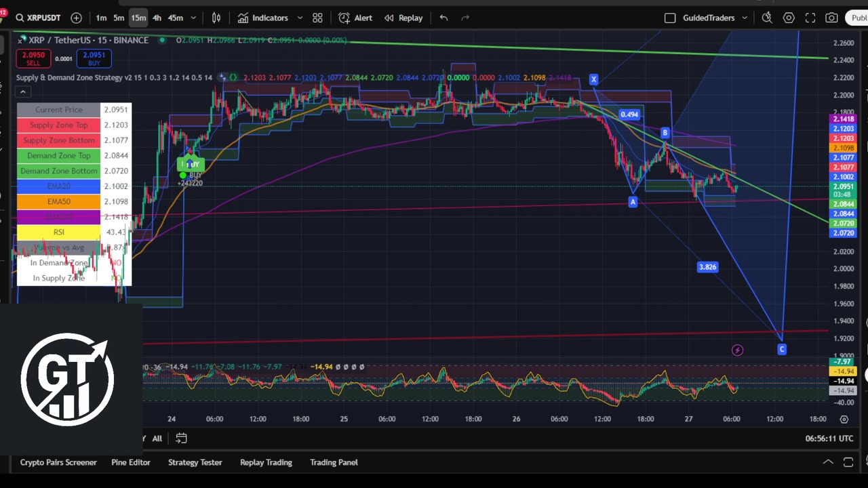Enter fullscreen mode

click(x=810, y=18)
